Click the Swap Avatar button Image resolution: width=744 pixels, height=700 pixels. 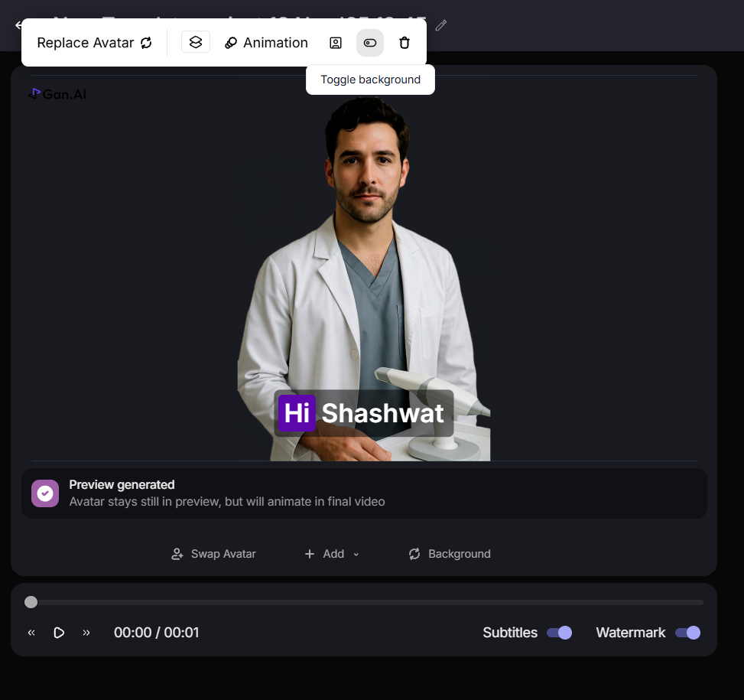[213, 554]
